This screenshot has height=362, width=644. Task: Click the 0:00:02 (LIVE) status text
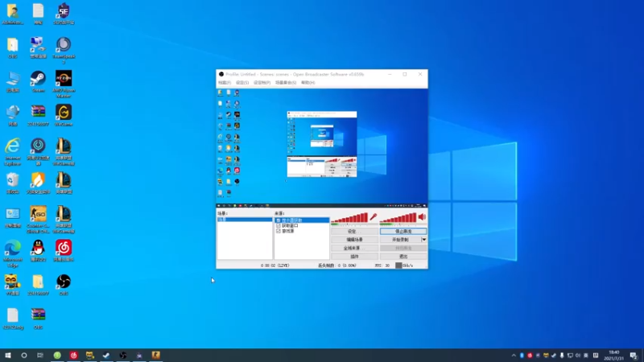[x=275, y=265]
